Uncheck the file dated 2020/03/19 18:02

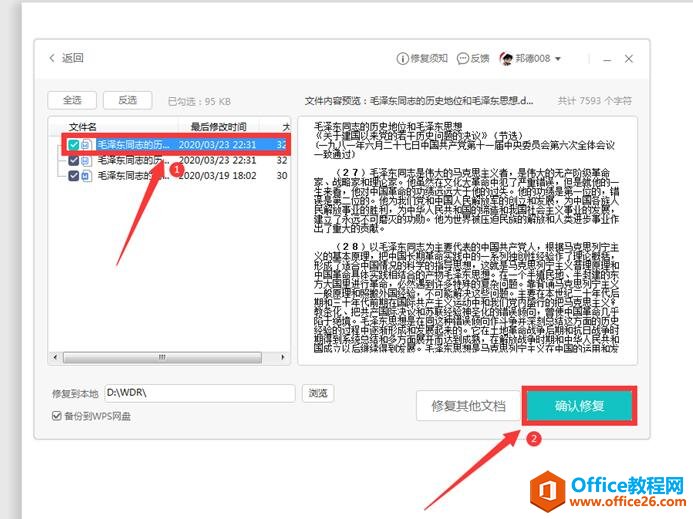pos(73,176)
